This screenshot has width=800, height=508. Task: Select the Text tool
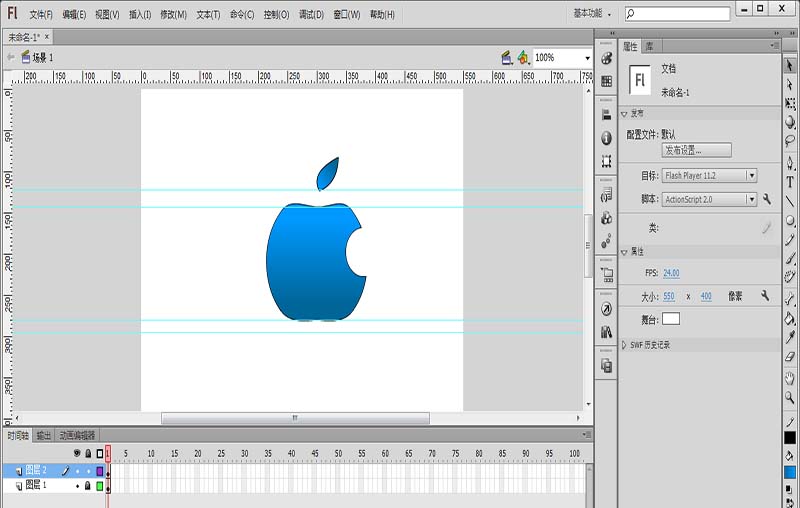790,182
